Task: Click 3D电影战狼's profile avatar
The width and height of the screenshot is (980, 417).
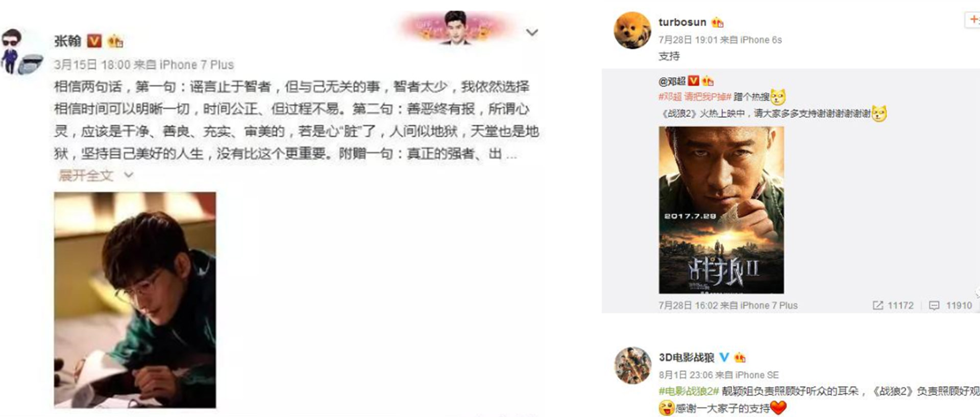Action: click(x=633, y=365)
